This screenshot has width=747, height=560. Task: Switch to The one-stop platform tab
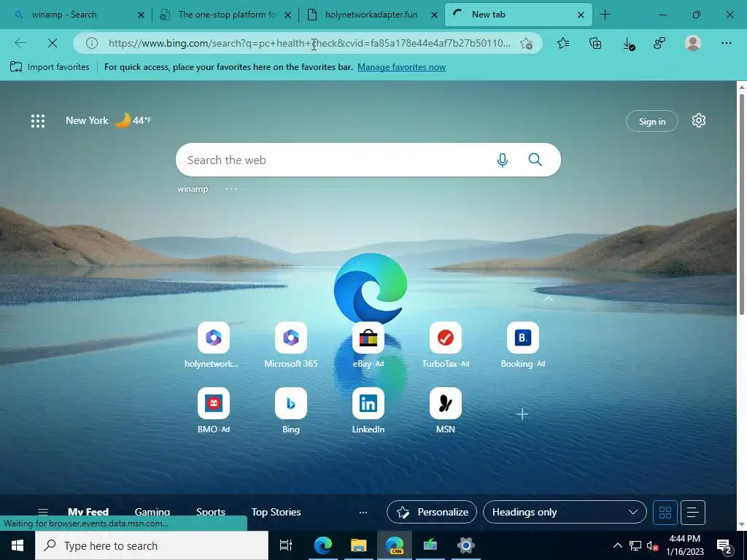click(x=224, y=15)
